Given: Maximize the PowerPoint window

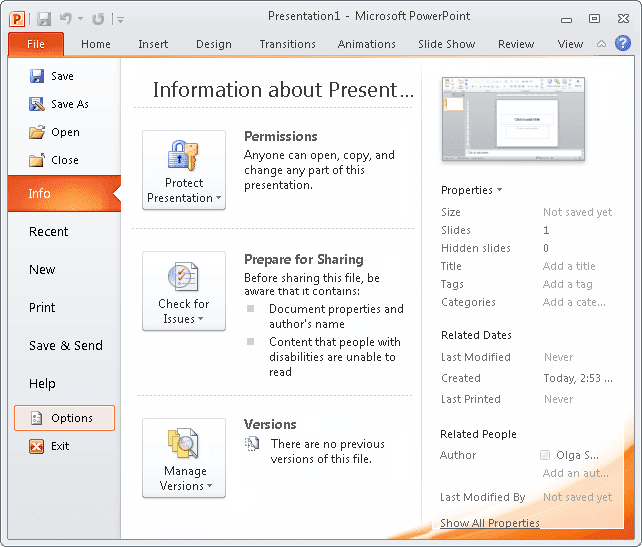Looking at the screenshot, I should pos(594,18).
